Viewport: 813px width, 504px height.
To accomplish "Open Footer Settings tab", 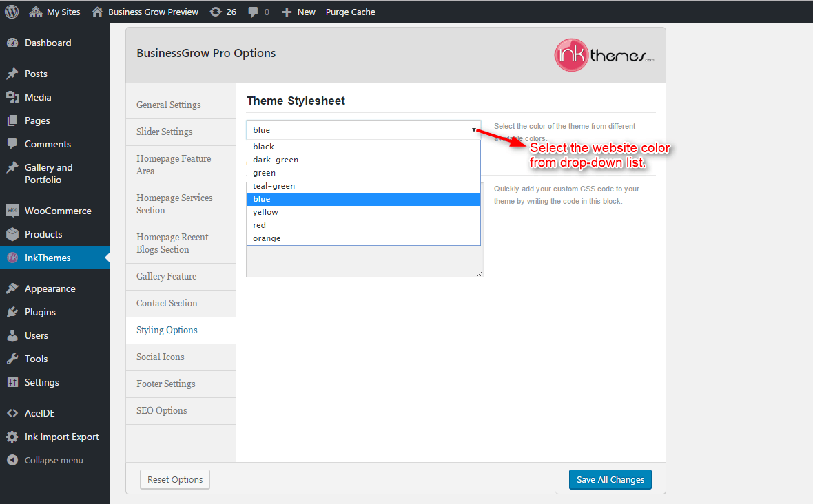I will tap(181, 384).
